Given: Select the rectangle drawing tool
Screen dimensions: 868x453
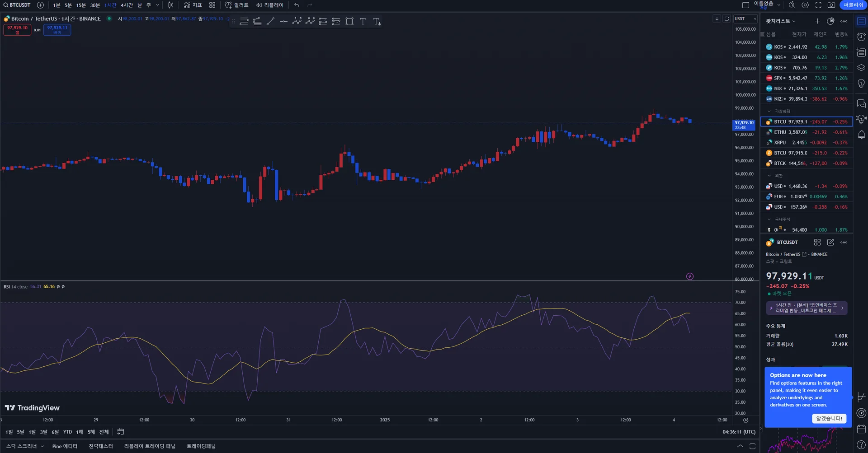Looking at the screenshot, I should coord(349,21).
